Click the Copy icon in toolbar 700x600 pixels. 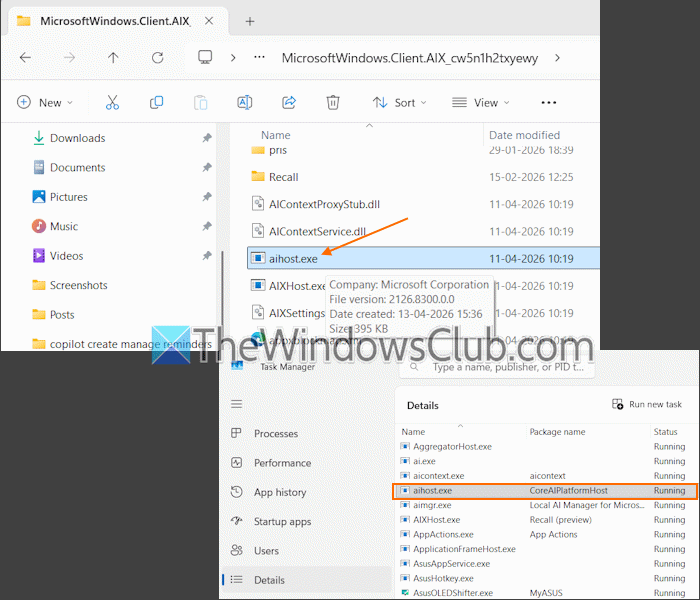click(156, 103)
